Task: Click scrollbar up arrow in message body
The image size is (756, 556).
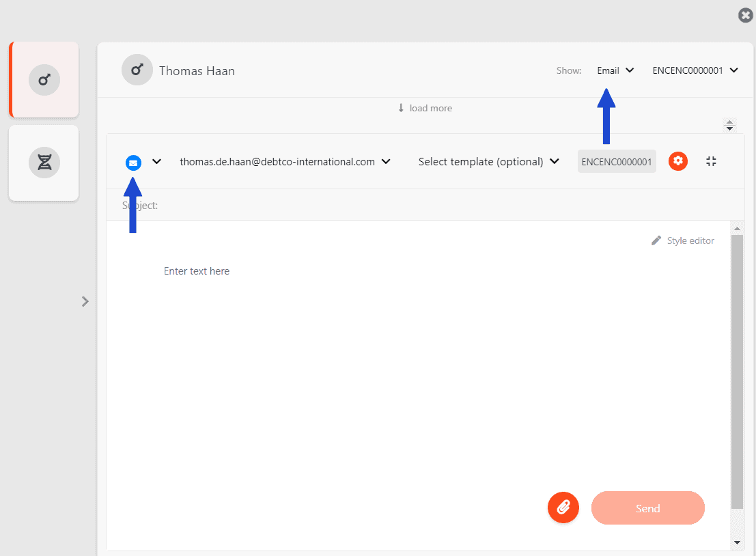Action: pyautogui.click(x=737, y=228)
